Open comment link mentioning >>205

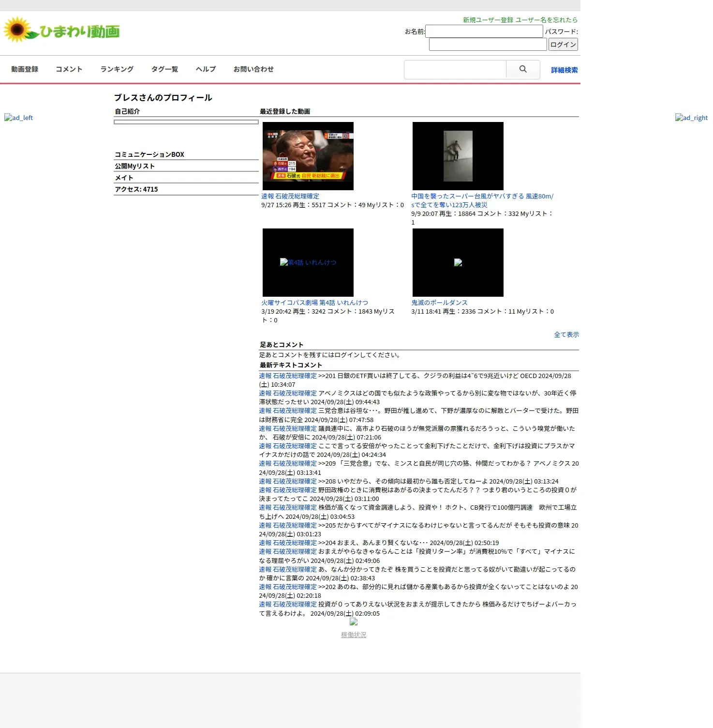click(x=288, y=525)
